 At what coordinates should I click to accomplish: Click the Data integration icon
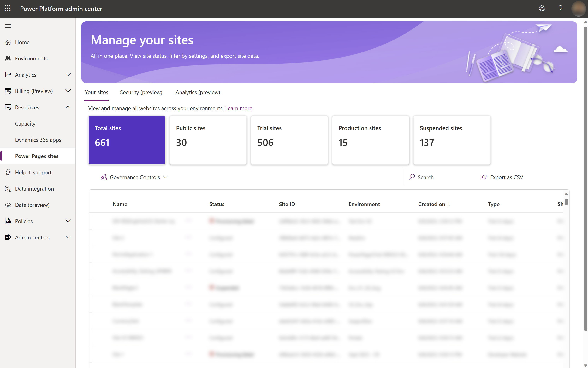(8, 188)
